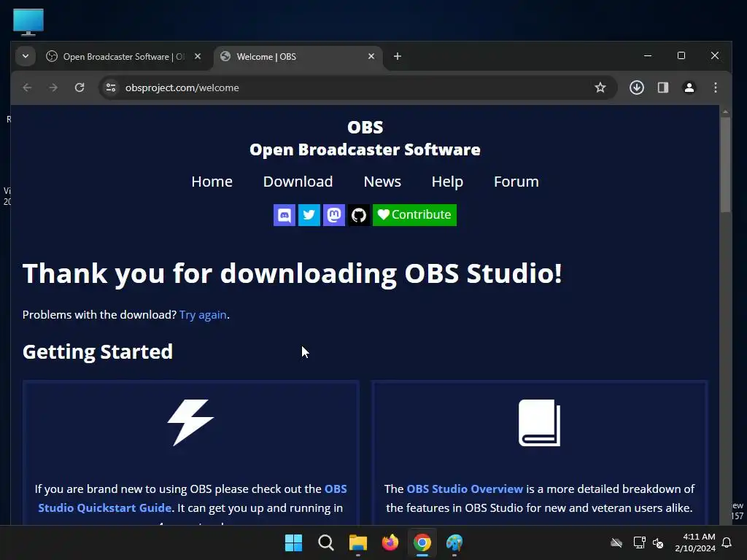Toggle the Chrome side panel
747x560 pixels.
coord(662,87)
